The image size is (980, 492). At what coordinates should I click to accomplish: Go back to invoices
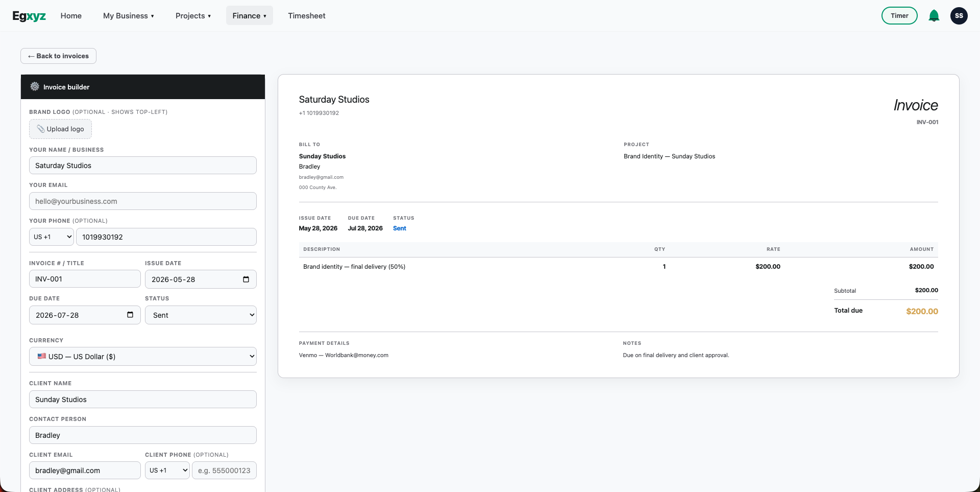click(x=58, y=56)
